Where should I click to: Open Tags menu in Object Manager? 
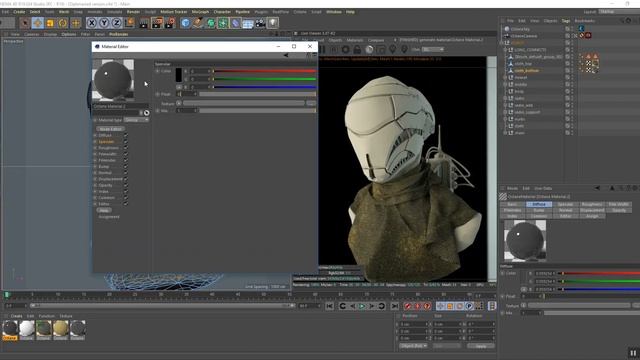(566, 20)
